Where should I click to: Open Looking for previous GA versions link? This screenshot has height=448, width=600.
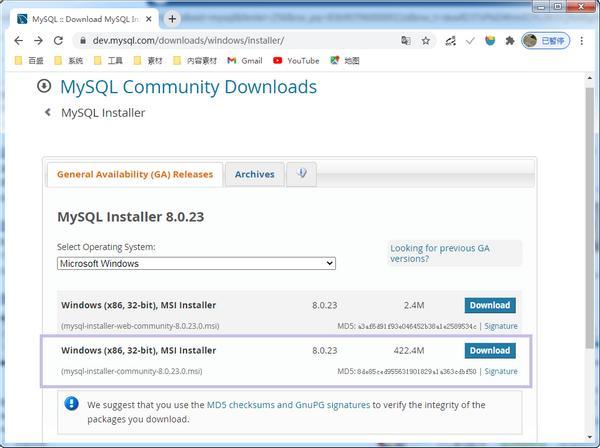[x=440, y=253]
